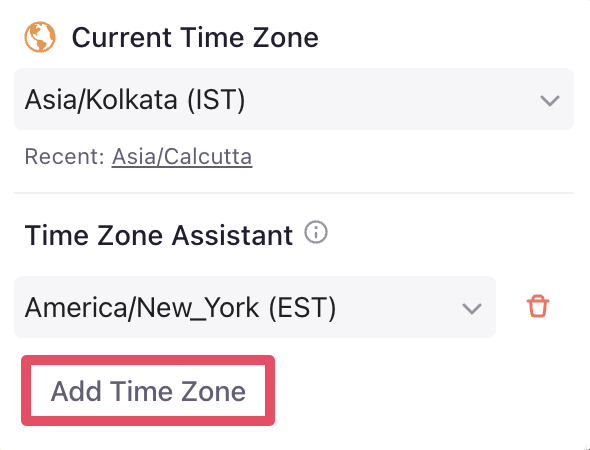Click the Current Time Zone heading
This screenshot has height=450, width=590.
195,37
